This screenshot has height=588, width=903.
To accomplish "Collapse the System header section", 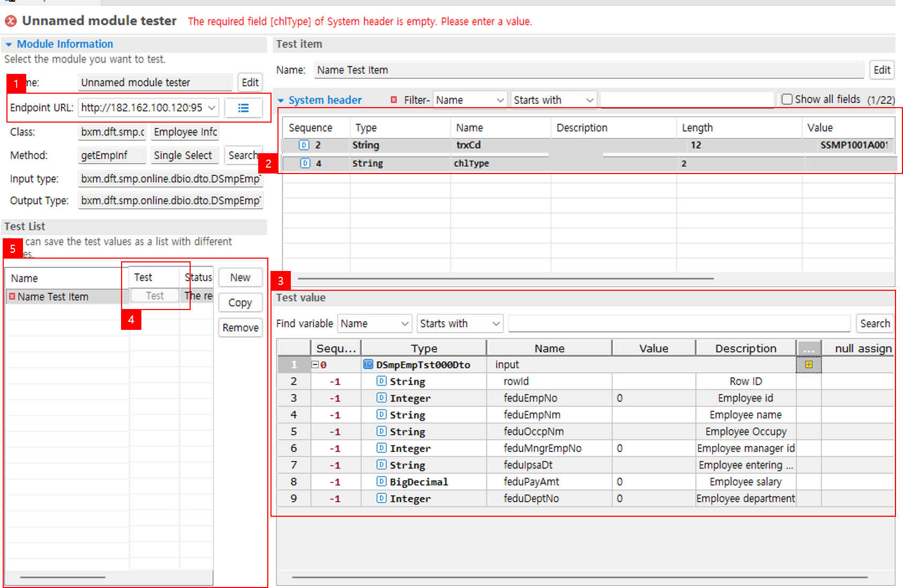I will pos(281,101).
